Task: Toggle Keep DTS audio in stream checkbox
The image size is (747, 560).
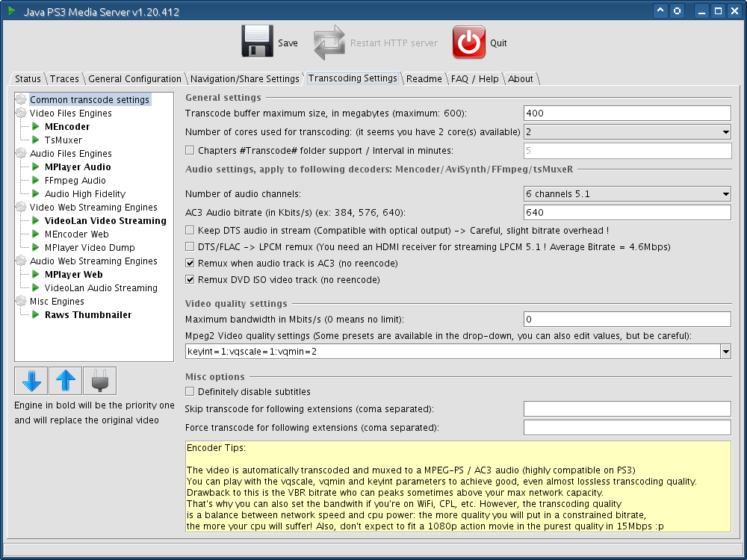Action: click(x=190, y=231)
